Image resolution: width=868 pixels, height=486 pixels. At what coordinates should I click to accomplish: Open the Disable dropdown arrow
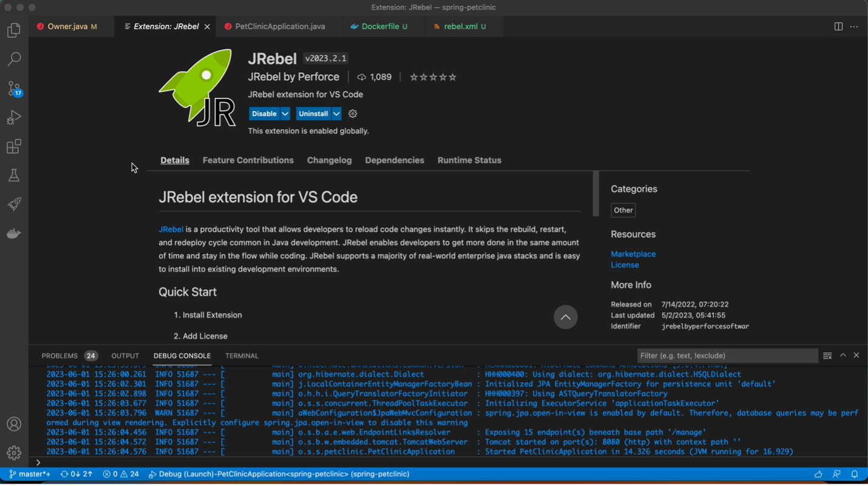click(285, 114)
